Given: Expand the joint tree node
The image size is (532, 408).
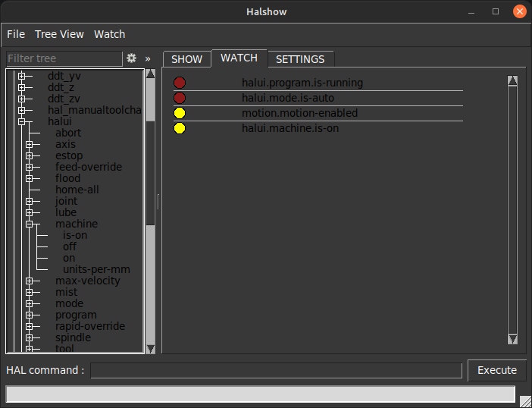Looking at the screenshot, I should click(x=30, y=201).
